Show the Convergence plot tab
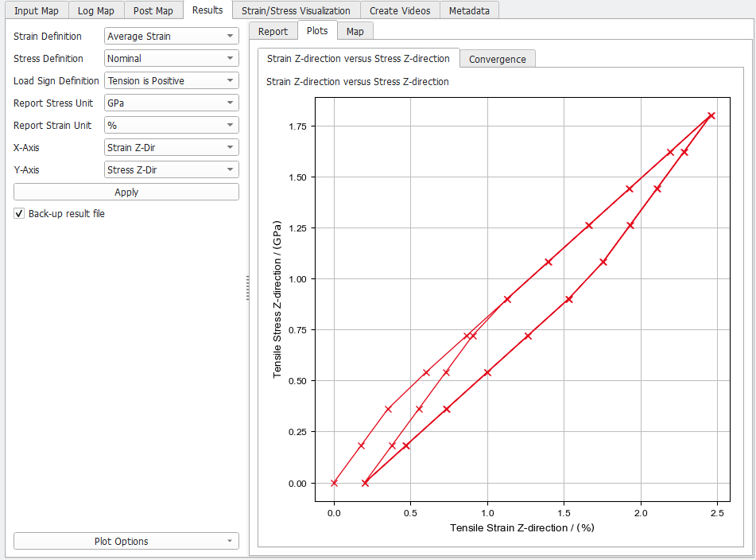Viewport: 756px width, 560px height. (x=497, y=60)
